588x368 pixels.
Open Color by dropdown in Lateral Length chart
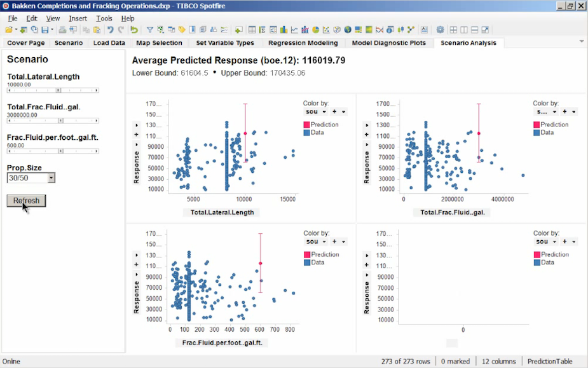[315, 112]
